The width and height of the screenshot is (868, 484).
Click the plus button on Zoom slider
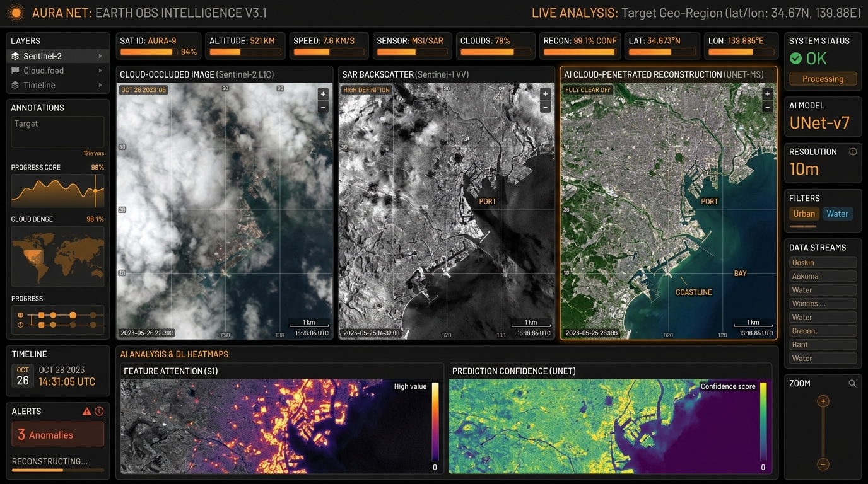point(823,401)
